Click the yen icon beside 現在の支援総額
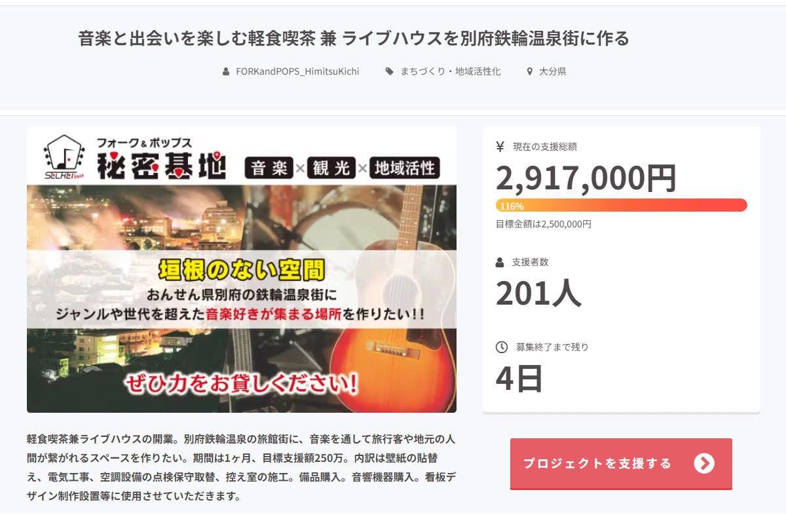This screenshot has height=532, width=786. (x=500, y=147)
